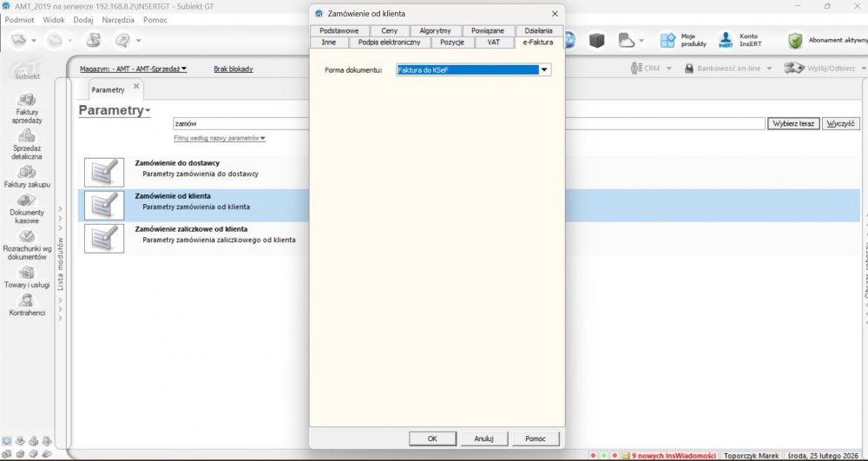This screenshot has height=461, width=868.
Task: Expand dropdown arrow beside help icon
Action: coord(138,41)
